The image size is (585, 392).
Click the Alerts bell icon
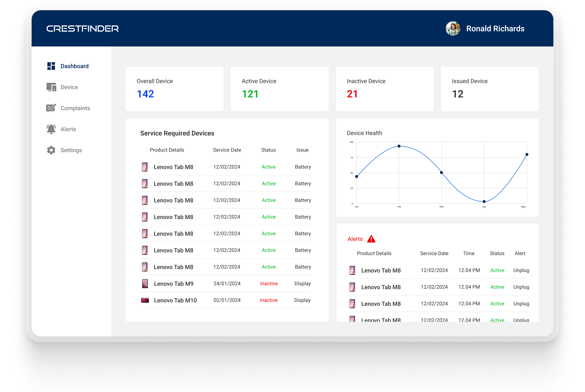51,129
